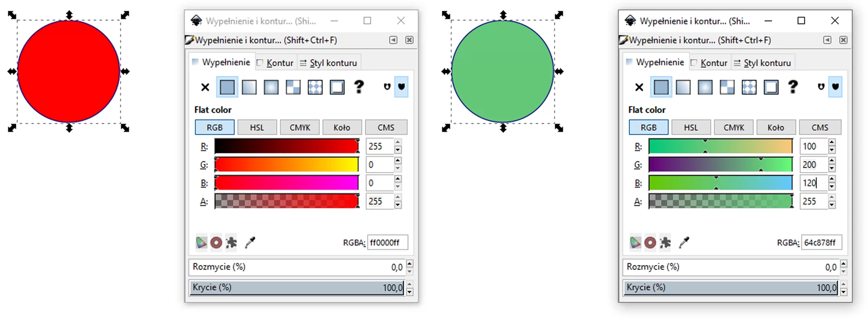Open Styl konturu tab in left dialog
The width and height of the screenshot is (868, 321).
[328, 63]
